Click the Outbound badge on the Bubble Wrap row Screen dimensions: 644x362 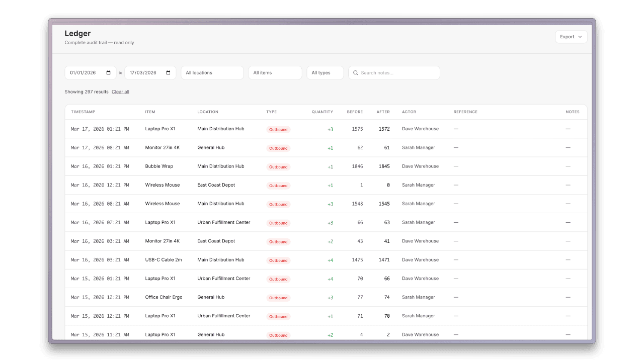pyautogui.click(x=278, y=167)
